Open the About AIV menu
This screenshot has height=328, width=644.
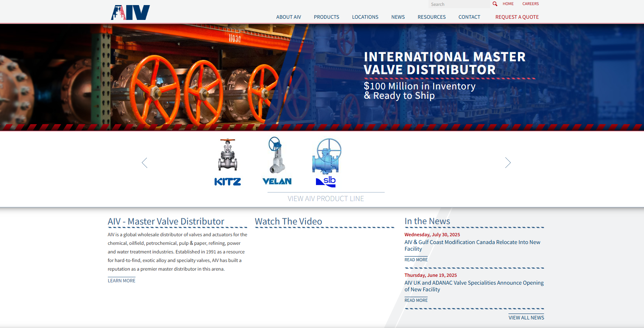[289, 17]
